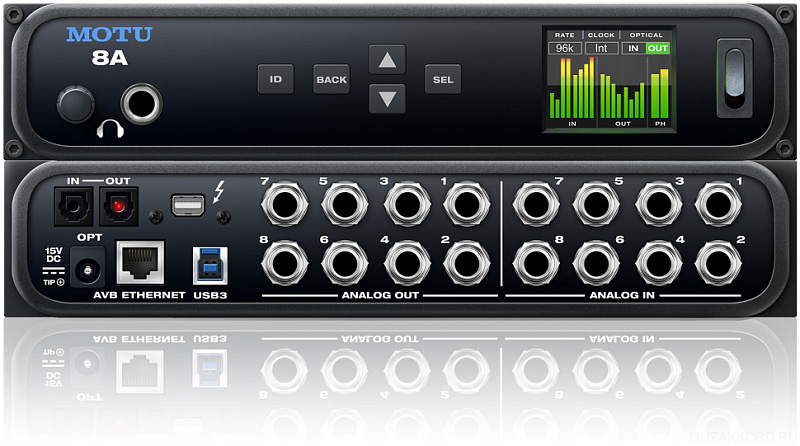Click analog in jack number 2
The width and height of the screenshot is (800, 446).
pos(719,263)
